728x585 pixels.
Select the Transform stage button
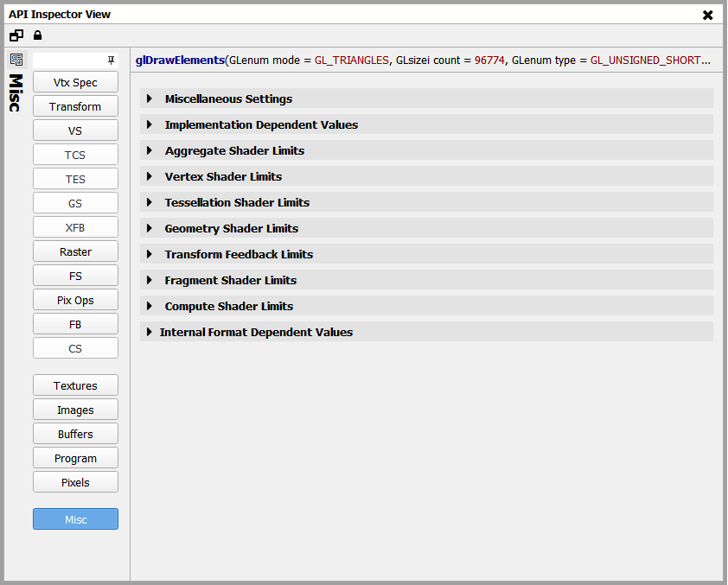click(x=75, y=106)
